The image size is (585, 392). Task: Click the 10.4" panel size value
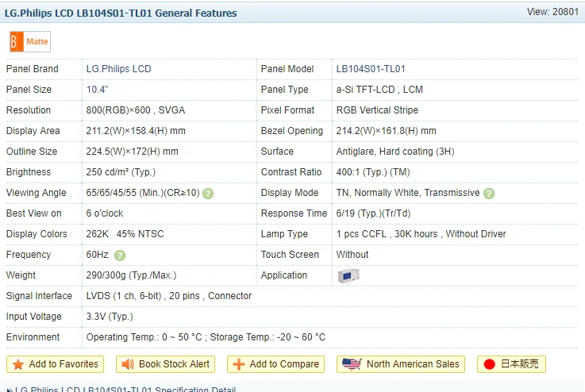point(97,90)
